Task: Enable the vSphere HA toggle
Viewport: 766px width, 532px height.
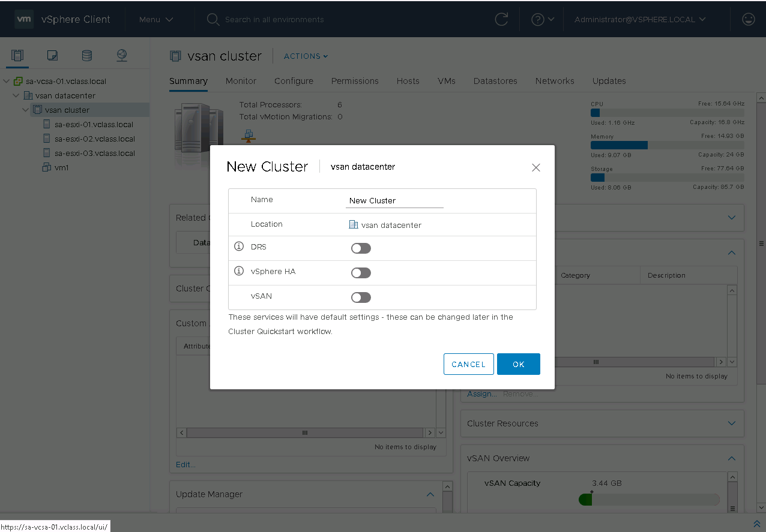Action: (361, 273)
